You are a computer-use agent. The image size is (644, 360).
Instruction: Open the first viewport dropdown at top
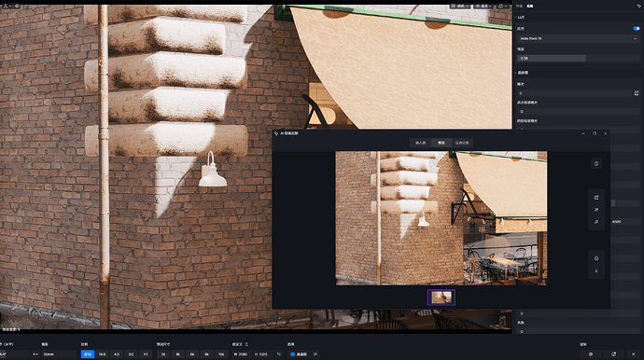pyautogui.click(x=460, y=7)
